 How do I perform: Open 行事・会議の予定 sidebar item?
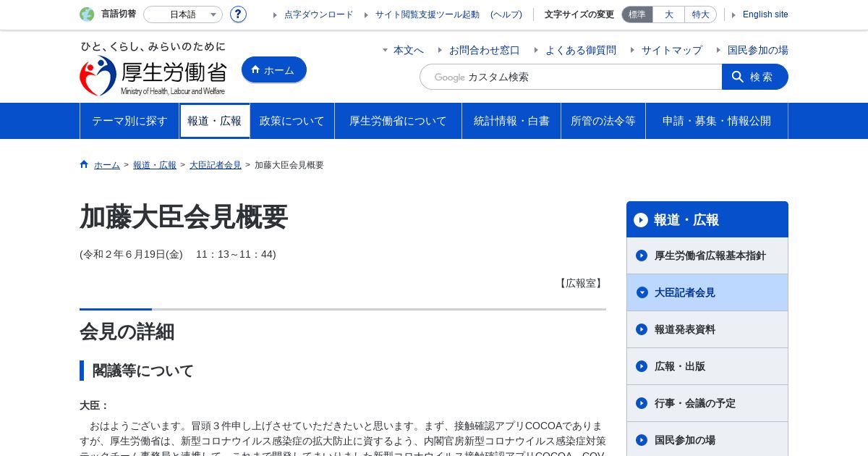coord(707,403)
